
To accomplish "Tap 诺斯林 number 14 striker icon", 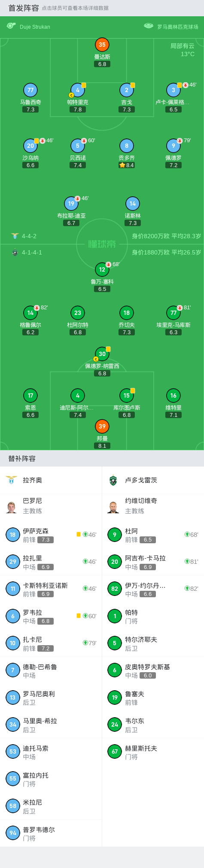I will click(133, 204).
